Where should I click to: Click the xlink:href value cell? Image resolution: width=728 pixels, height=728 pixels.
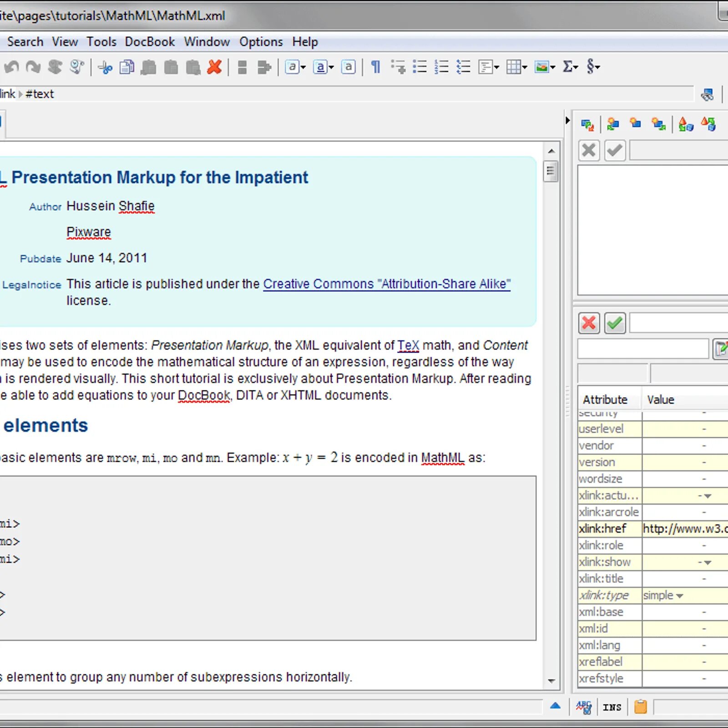[685, 529]
